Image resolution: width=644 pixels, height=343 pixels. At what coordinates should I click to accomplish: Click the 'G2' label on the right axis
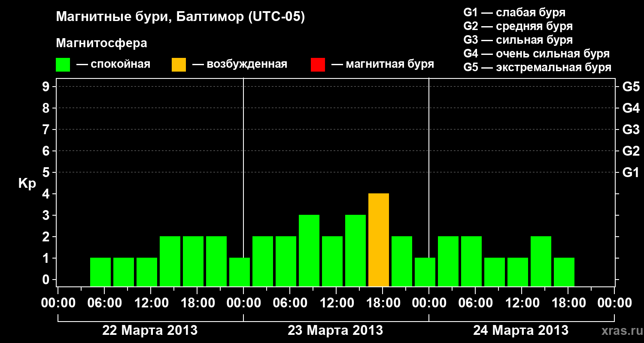pyautogui.click(x=631, y=151)
